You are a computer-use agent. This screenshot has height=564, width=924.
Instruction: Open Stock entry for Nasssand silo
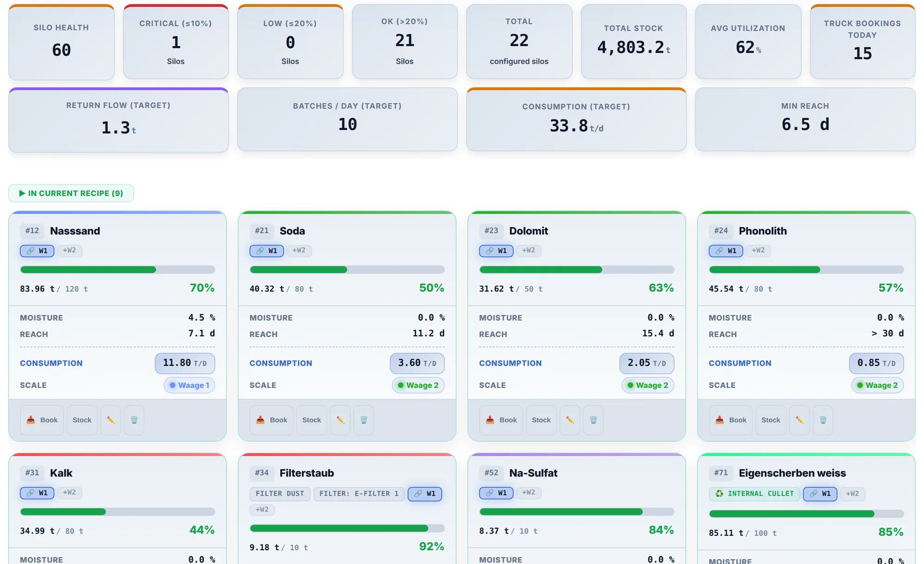pos(82,420)
